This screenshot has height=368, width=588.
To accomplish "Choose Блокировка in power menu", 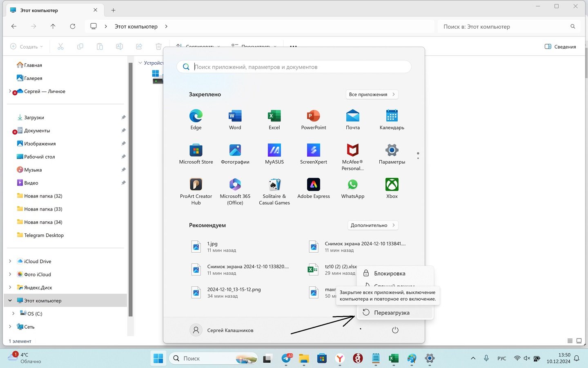I will coord(395,273).
